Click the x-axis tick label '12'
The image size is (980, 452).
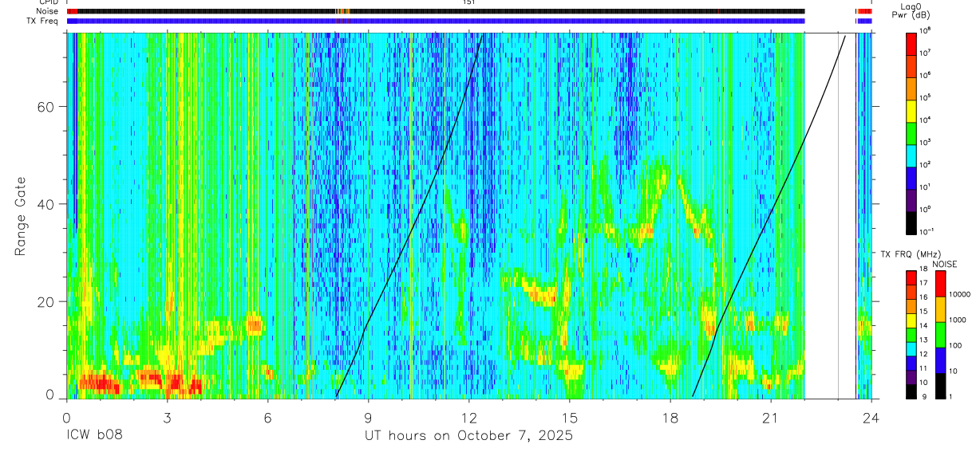pos(469,418)
